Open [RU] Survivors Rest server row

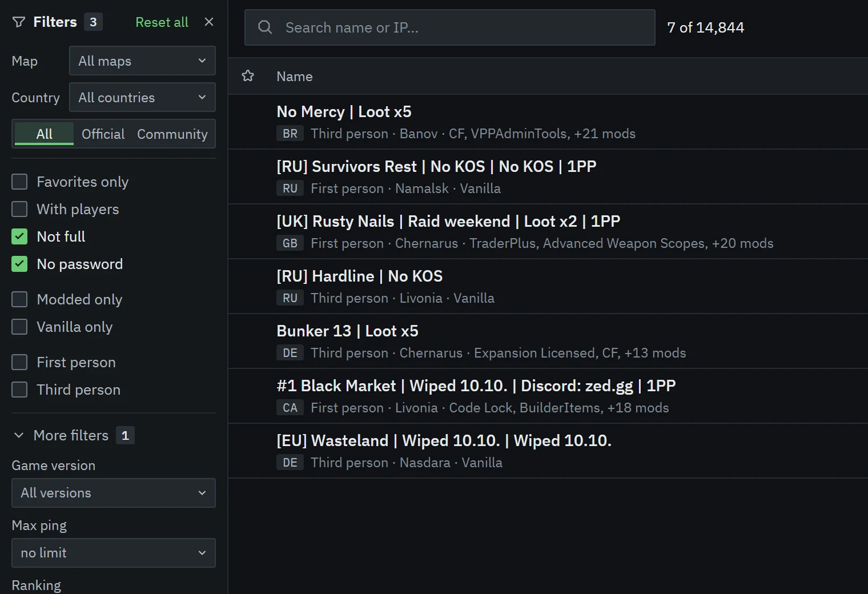point(548,177)
